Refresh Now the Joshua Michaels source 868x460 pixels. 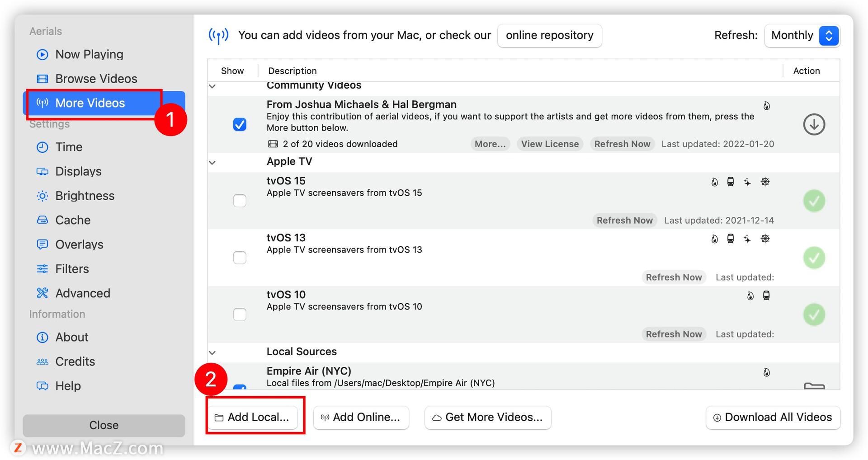pos(622,144)
